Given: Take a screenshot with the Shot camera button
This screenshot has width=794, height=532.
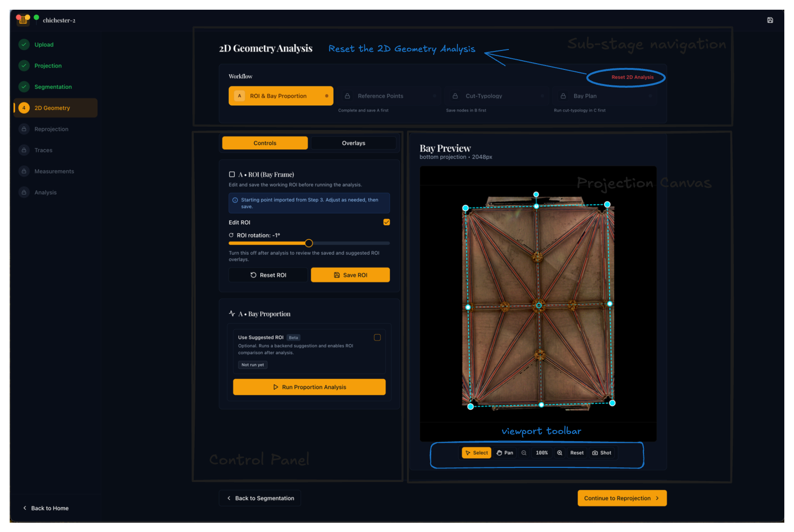Looking at the screenshot, I should pyautogui.click(x=602, y=453).
